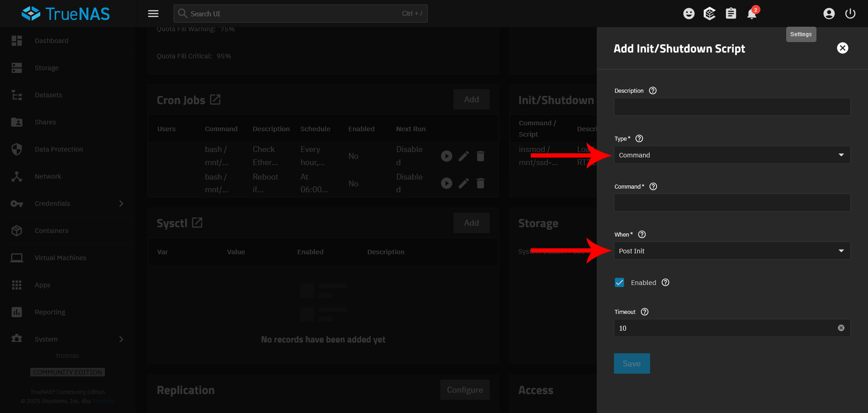Screen dimensions: 868x413
Task: Click the Timeout help question icon
Action: (645, 312)
